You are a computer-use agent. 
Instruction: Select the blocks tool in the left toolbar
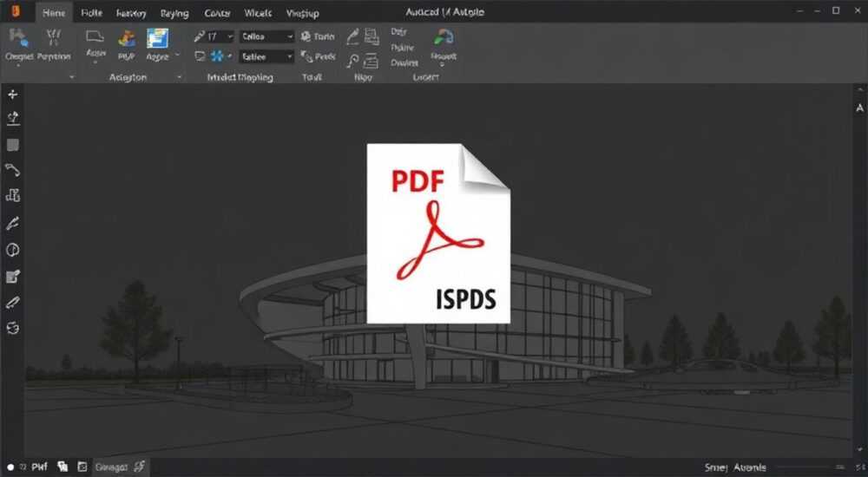coord(13,195)
